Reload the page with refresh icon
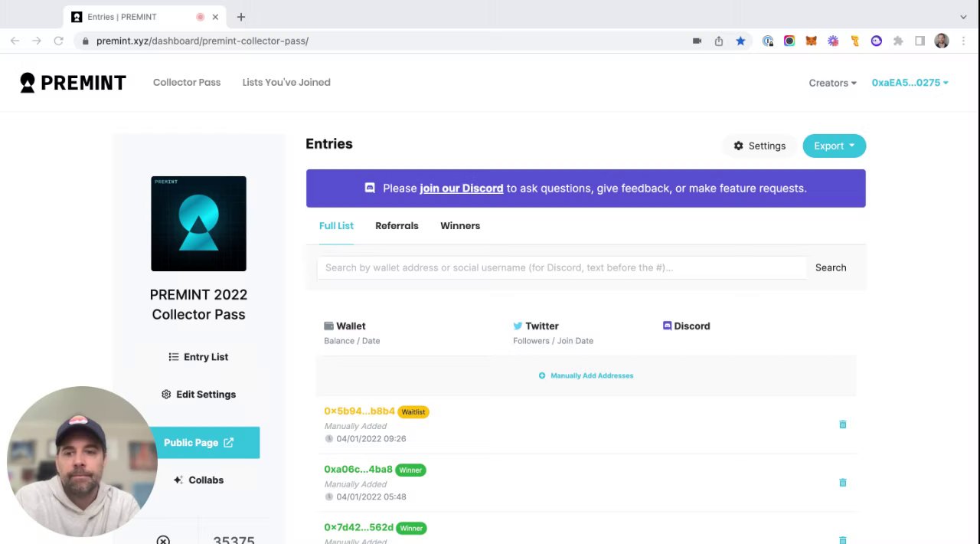 click(x=58, y=41)
